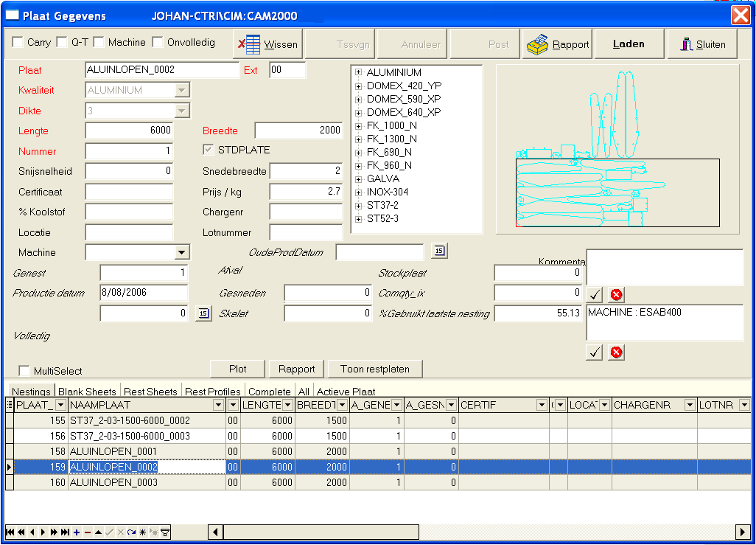756x545 pixels.
Task: Enable the Carry checkbox
Action: (x=18, y=42)
